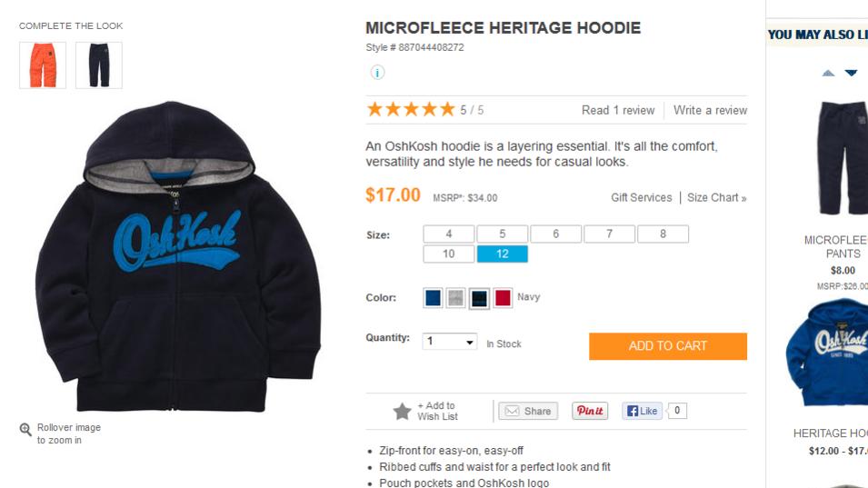Image resolution: width=868 pixels, height=488 pixels.
Task: Select size 10
Action: click(x=448, y=254)
